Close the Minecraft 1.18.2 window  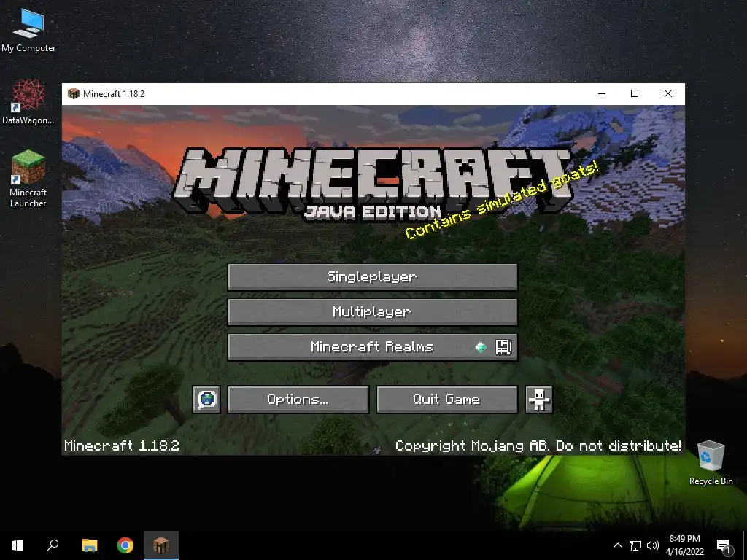668,93
